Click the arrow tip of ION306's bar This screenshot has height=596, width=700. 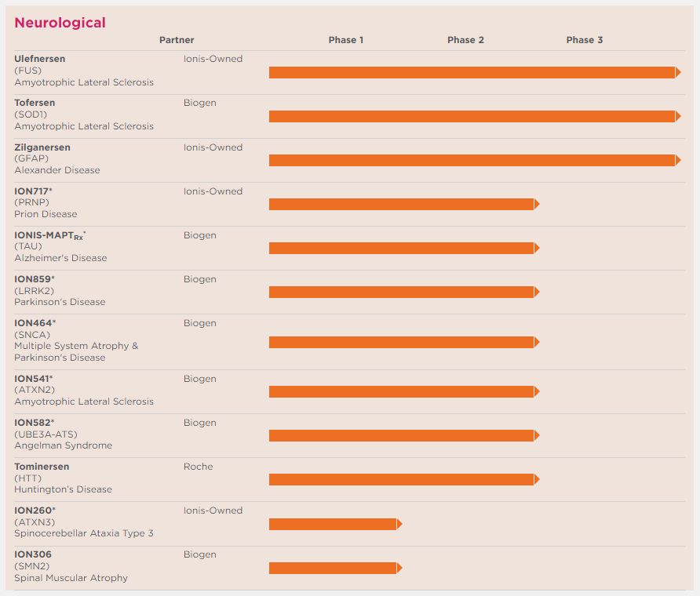click(399, 568)
